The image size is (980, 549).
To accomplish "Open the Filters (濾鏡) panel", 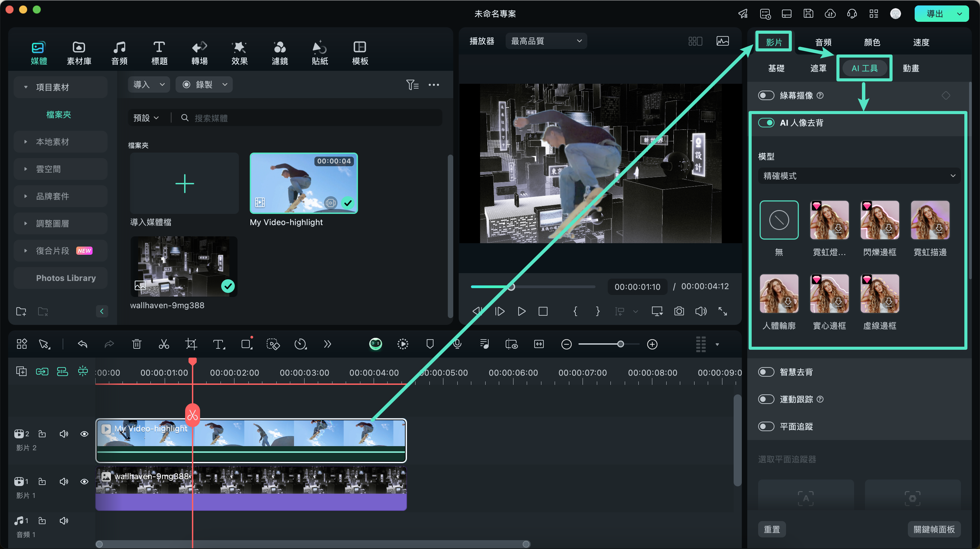I will click(x=280, y=52).
